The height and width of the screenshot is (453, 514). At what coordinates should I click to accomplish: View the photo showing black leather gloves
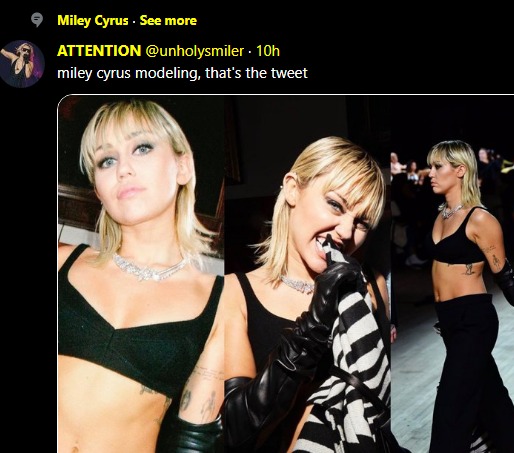(x=307, y=274)
